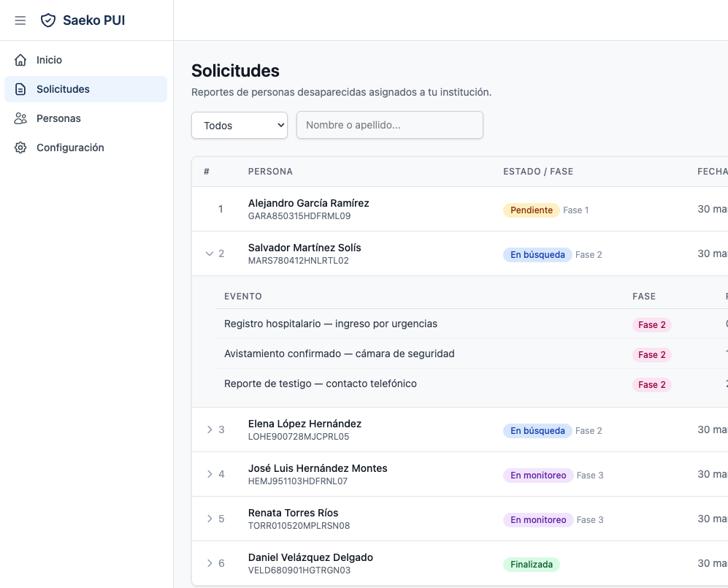This screenshot has height=588, width=728.
Task: Click the hamburger menu icon
Action: click(20, 20)
